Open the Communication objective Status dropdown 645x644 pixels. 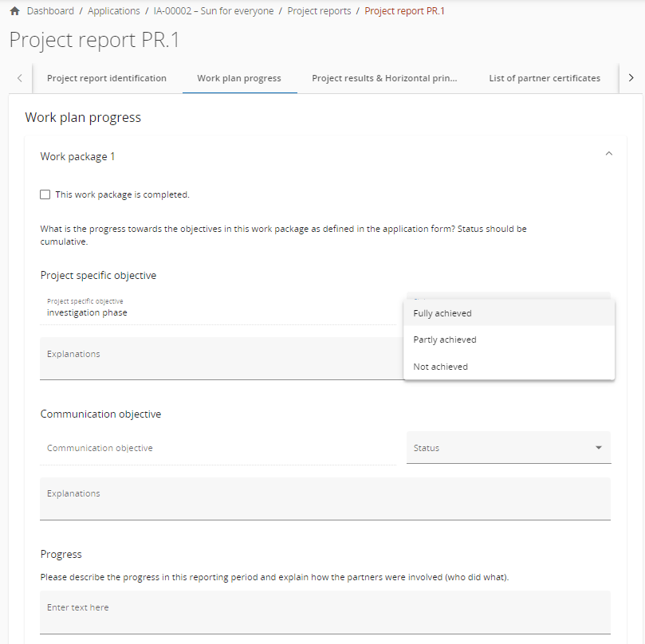(509, 448)
